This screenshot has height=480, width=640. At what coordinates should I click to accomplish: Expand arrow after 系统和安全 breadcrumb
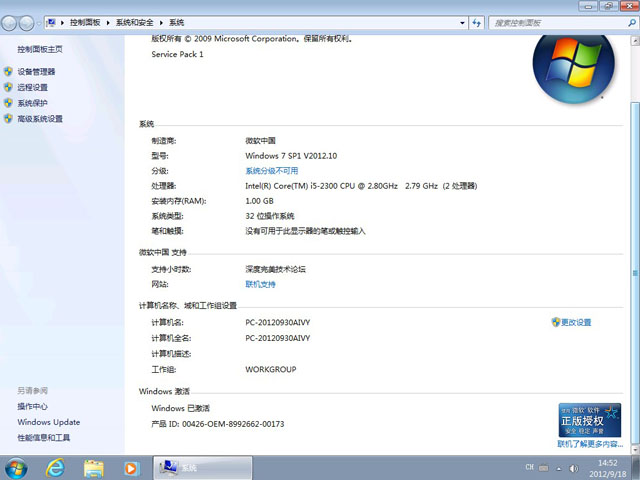(161, 22)
